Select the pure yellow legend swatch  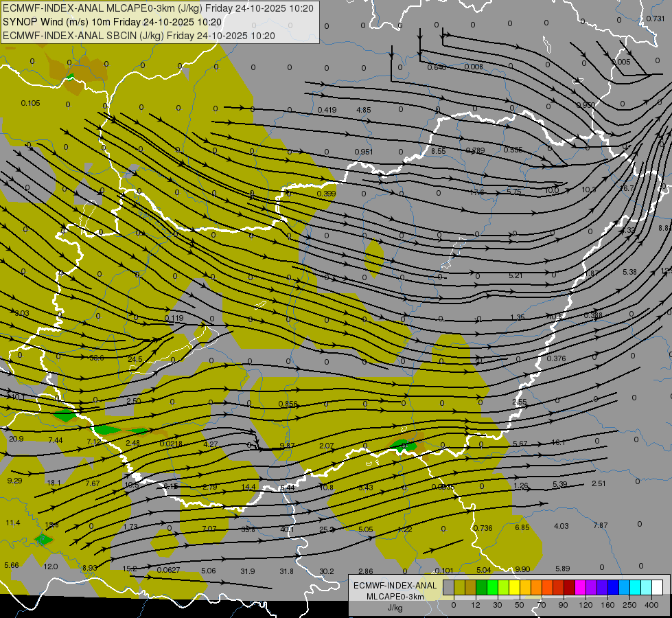pyautogui.click(x=514, y=588)
